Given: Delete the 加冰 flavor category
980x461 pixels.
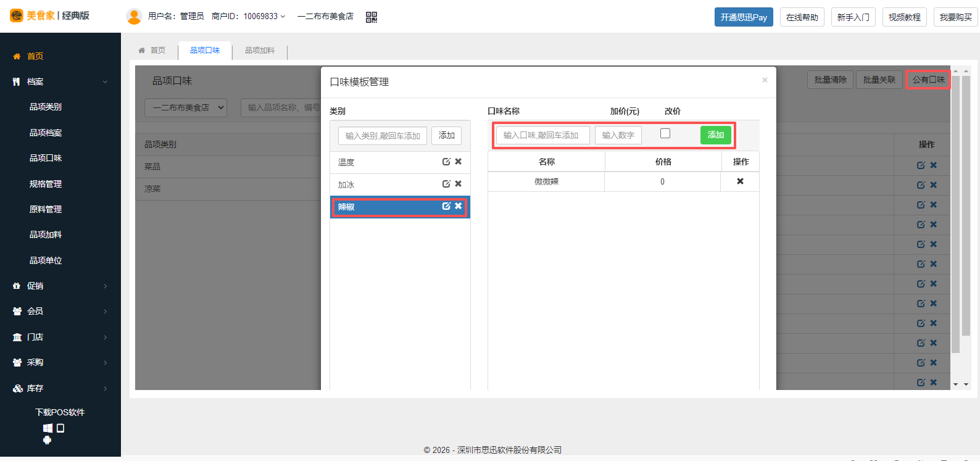Looking at the screenshot, I should pyautogui.click(x=458, y=184).
